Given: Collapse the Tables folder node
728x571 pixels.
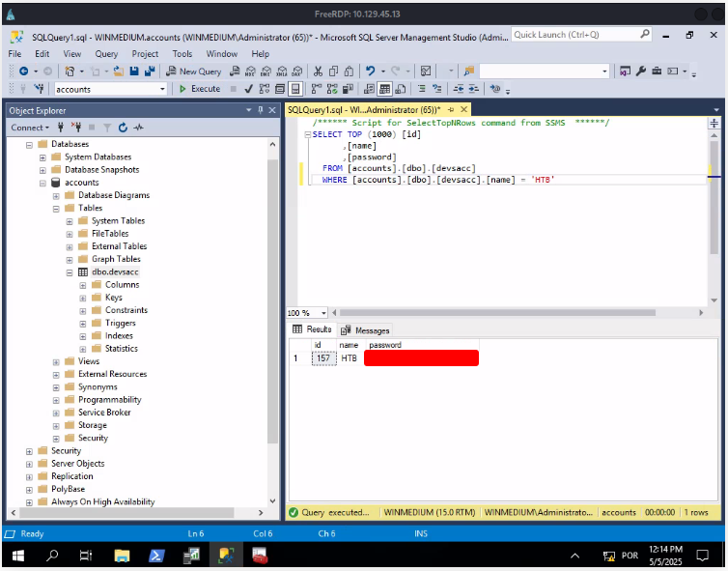Looking at the screenshot, I should [56, 208].
